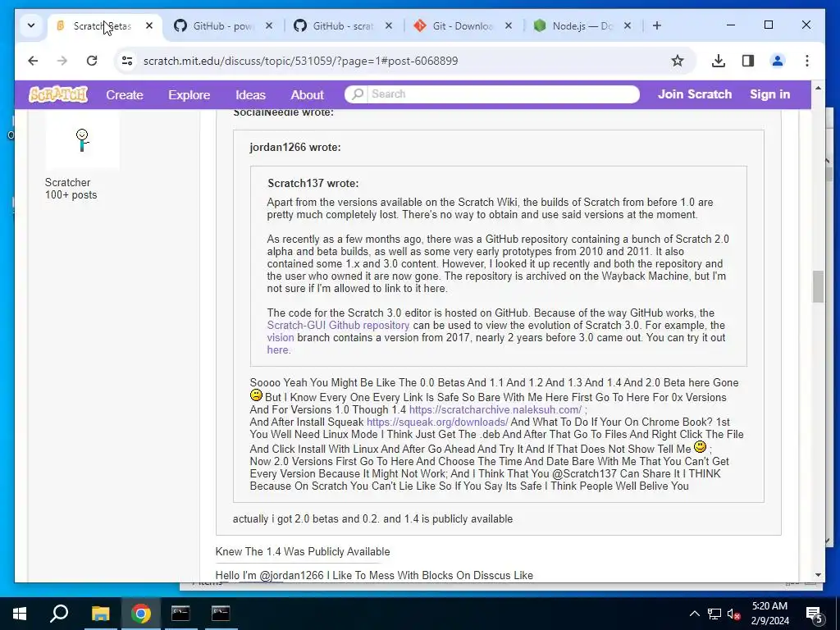Switch to the Git - Downloa tab
Viewport: 840px width, 630px height.
pyautogui.click(x=462, y=25)
